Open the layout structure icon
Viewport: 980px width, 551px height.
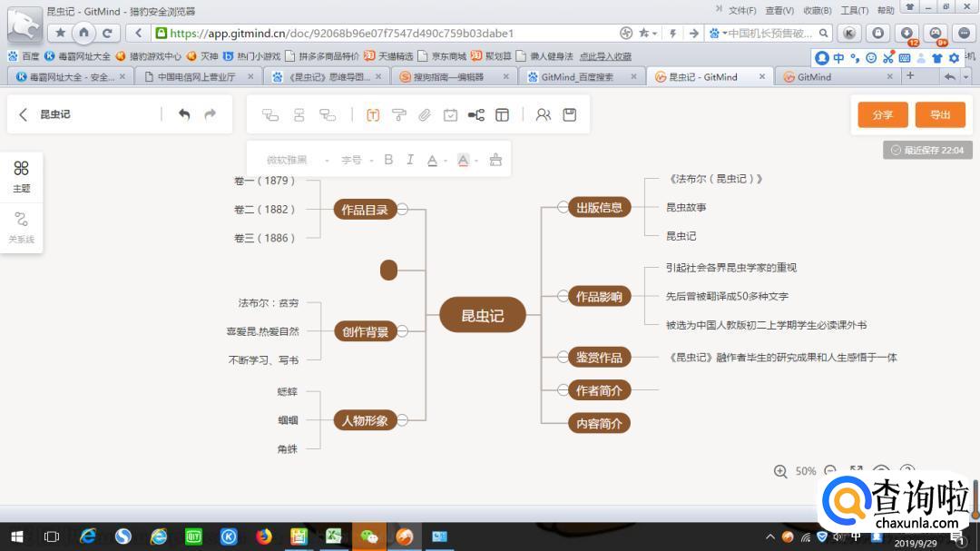(x=476, y=115)
